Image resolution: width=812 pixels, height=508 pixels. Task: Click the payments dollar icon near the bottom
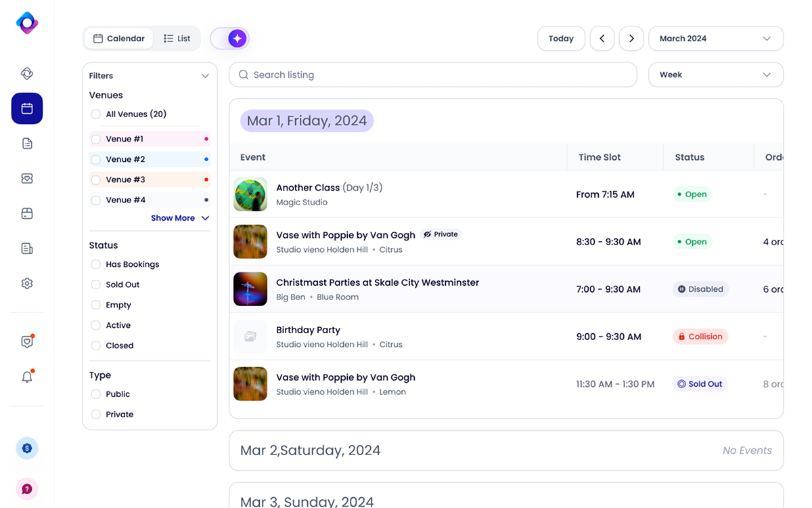[x=26, y=448]
